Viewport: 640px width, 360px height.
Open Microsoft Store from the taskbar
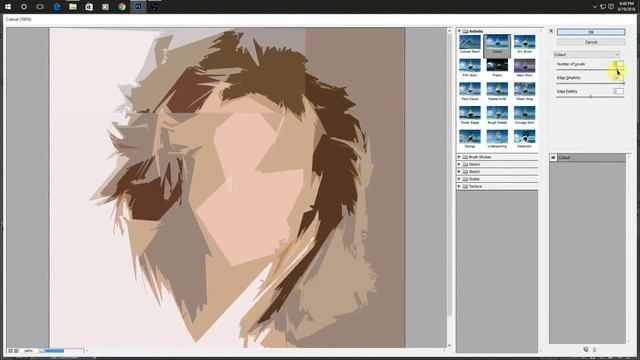89,7
